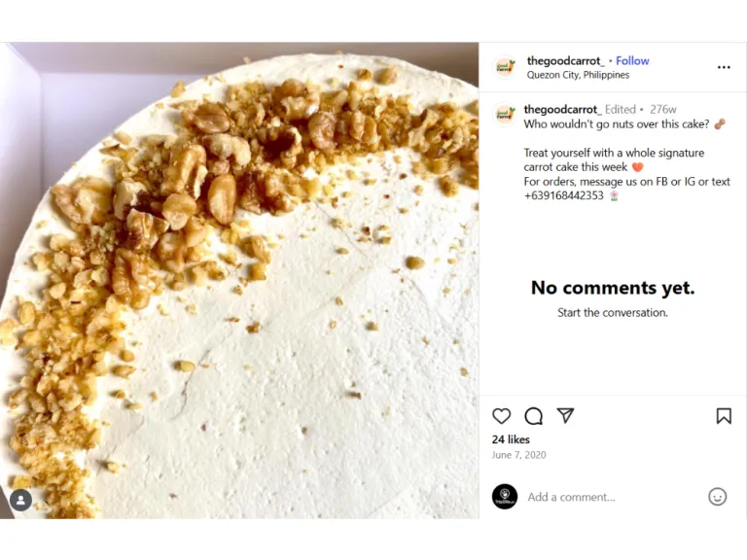Click the avatar next to Add a comment
This screenshot has height=560, width=747.
click(x=505, y=497)
